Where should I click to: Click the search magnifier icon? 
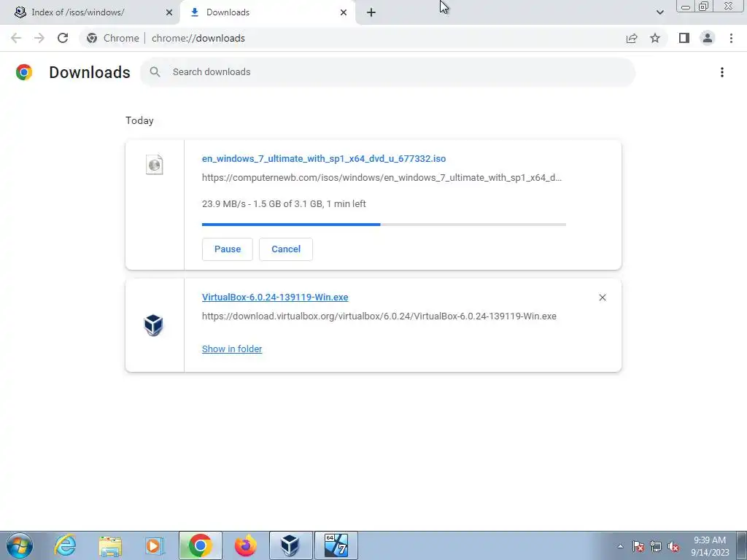155,72
